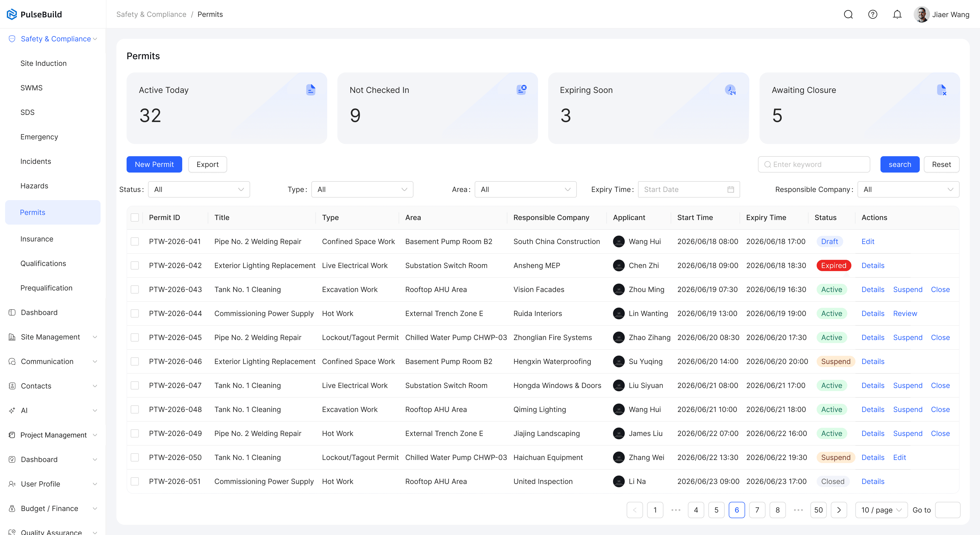This screenshot has height=535, width=980.
Task: Check the box for PTW-2026-041
Action: tap(135, 242)
